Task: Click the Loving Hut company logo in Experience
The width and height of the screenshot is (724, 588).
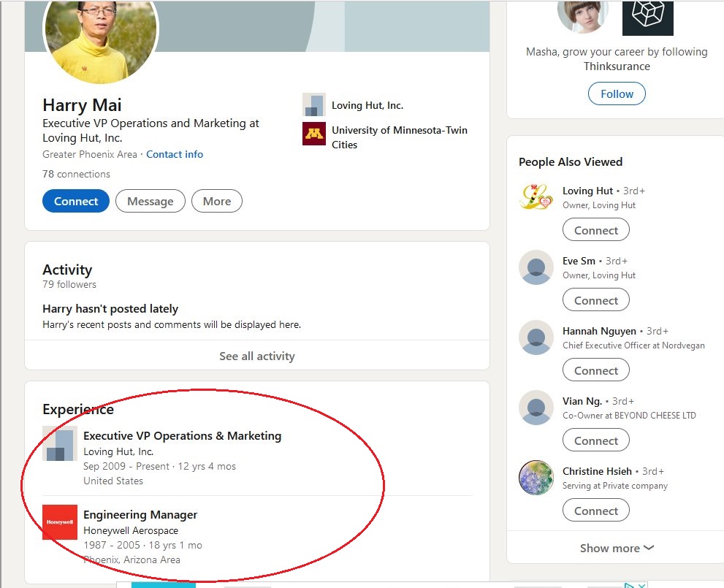Action: [x=60, y=443]
